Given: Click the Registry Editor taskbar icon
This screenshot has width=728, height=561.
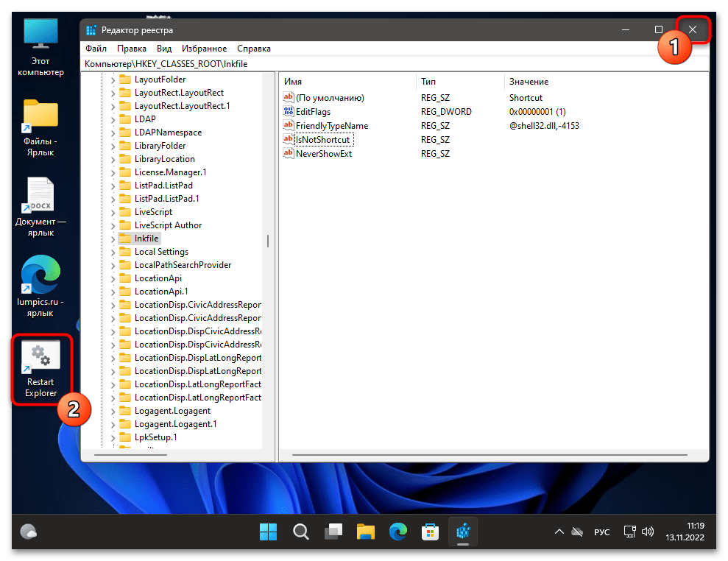Looking at the screenshot, I should tap(463, 532).
